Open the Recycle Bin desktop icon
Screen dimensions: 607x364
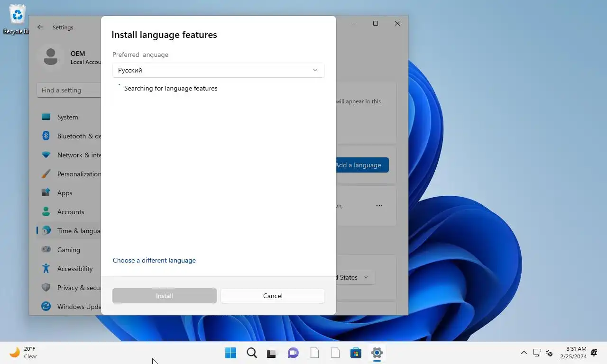pyautogui.click(x=17, y=19)
